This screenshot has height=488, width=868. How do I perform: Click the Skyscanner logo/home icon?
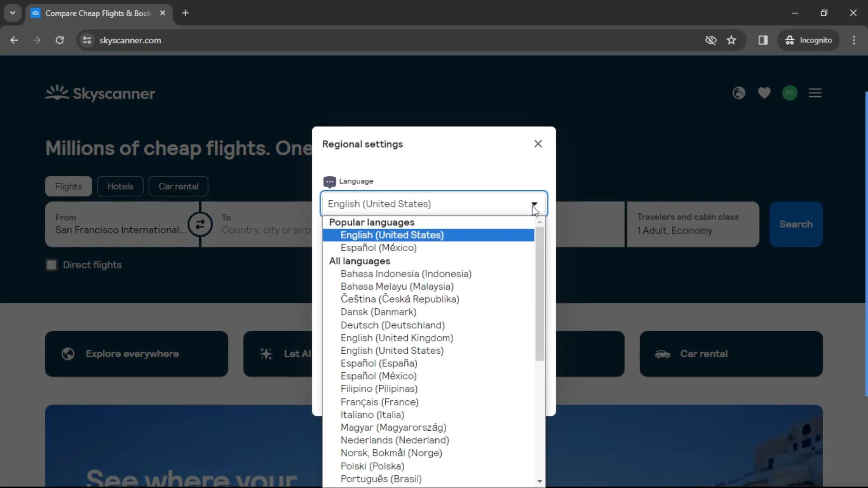point(100,94)
